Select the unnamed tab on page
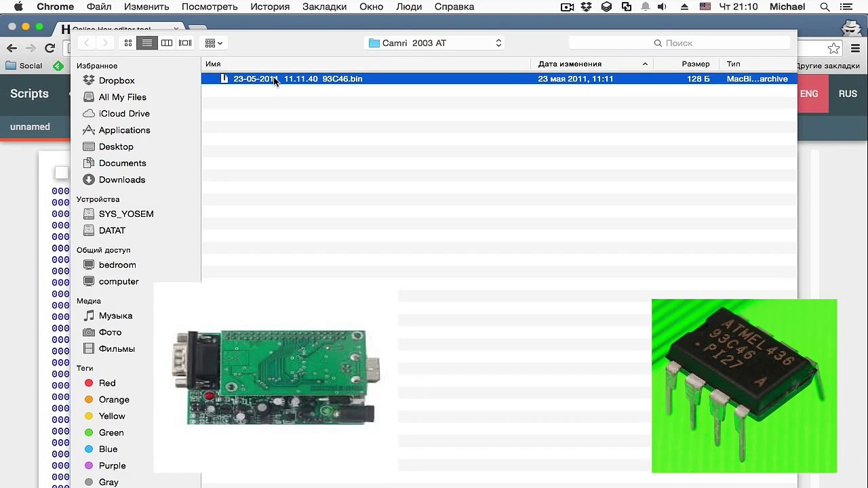868x488 pixels. (30, 127)
